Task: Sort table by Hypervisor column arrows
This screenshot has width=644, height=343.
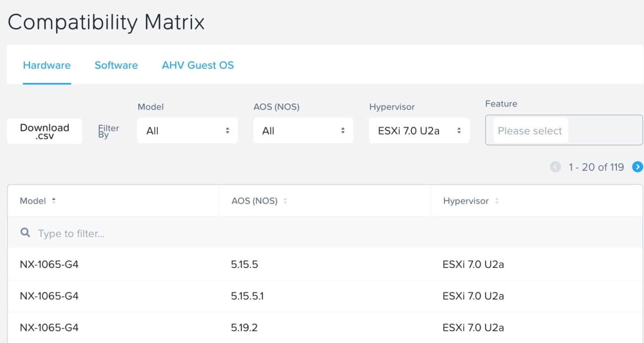Action: [x=497, y=201]
